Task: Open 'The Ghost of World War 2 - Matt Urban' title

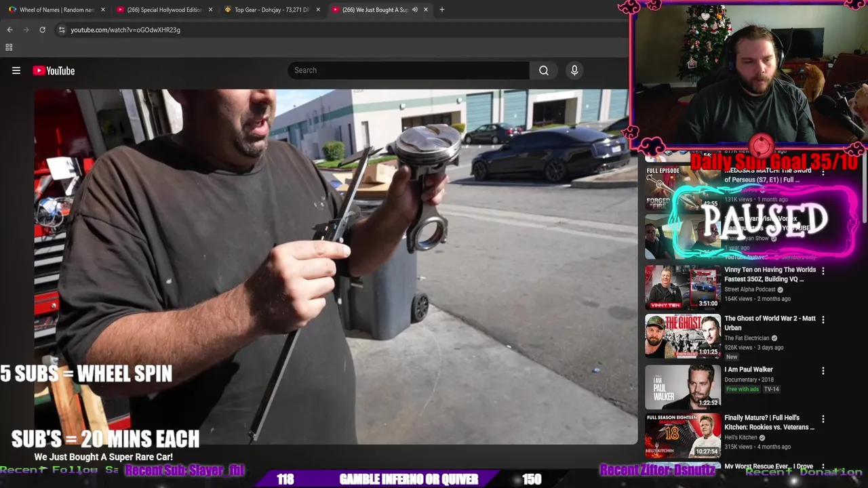Action: pyautogui.click(x=770, y=323)
